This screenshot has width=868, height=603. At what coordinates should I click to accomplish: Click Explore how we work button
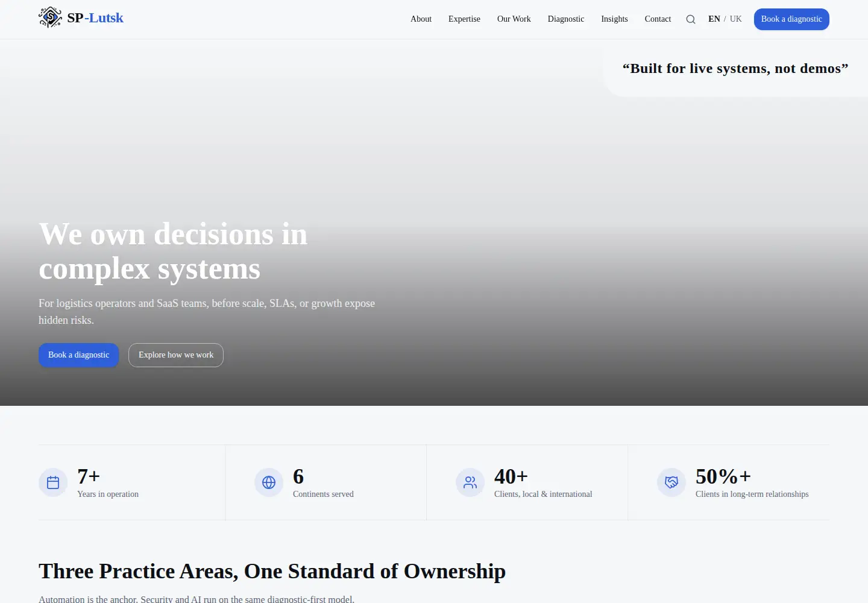[x=176, y=355]
